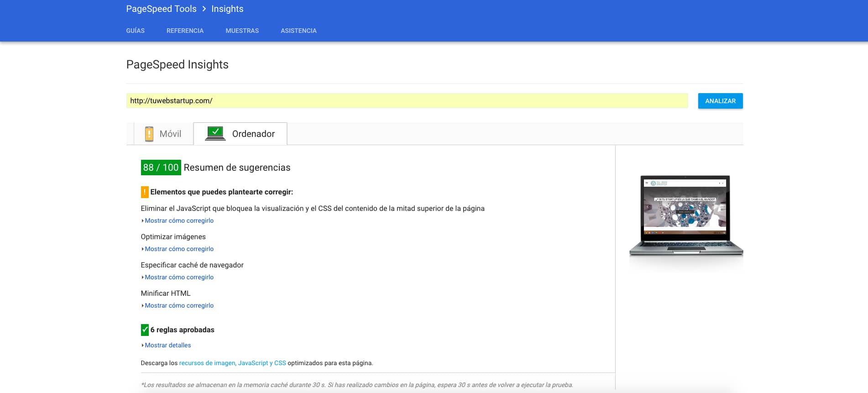
Task: Click the mobile phone icon in Móvil tab
Action: tap(149, 134)
